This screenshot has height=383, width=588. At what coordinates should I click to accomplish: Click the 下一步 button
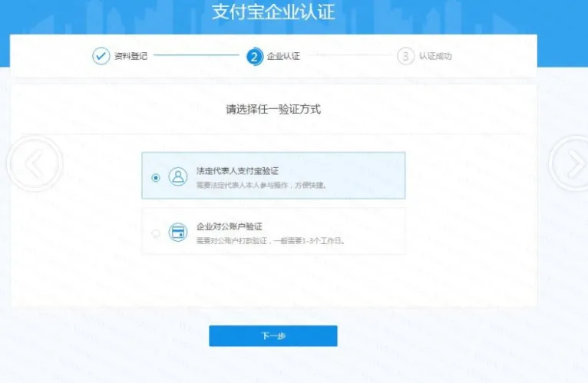pos(273,335)
